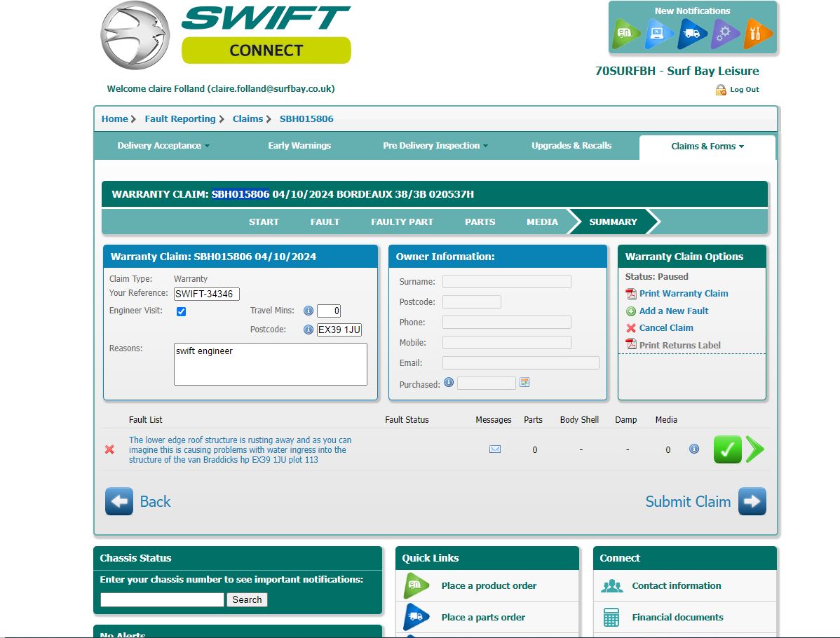The width and height of the screenshot is (840, 638).
Task: Click the Your Reference input field
Action: pos(207,294)
